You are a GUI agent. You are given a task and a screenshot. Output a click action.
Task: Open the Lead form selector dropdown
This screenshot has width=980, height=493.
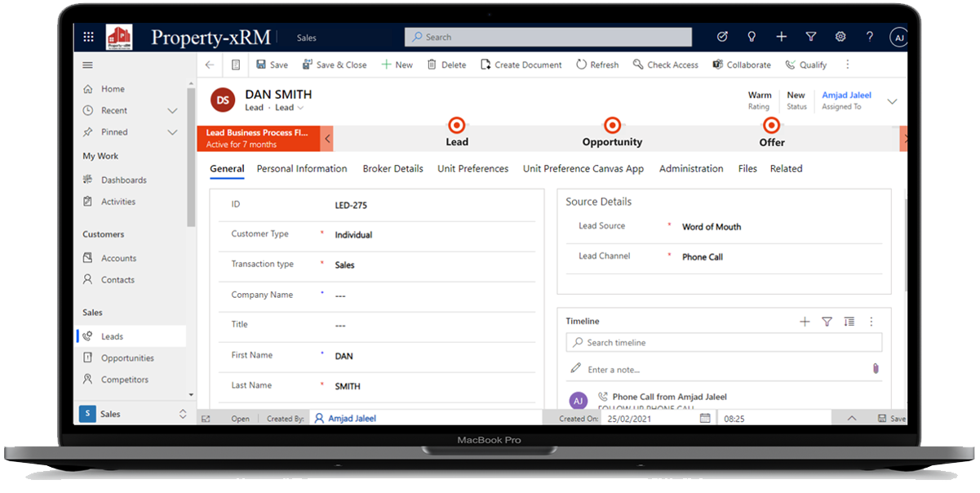point(289,108)
